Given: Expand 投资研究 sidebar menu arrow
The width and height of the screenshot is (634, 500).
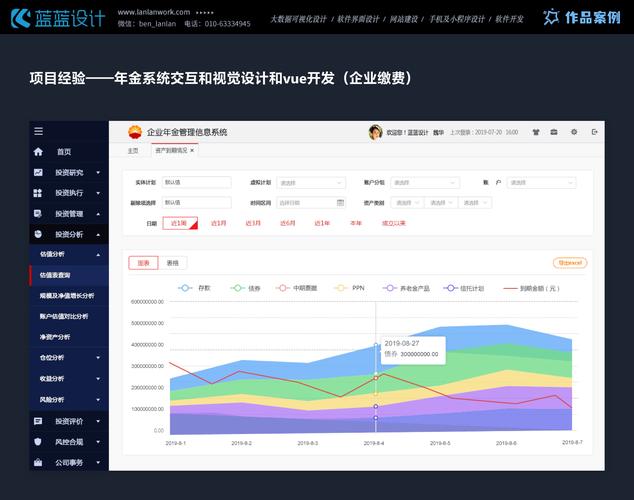Looking at the screenshot, I should tap(98, 173).
